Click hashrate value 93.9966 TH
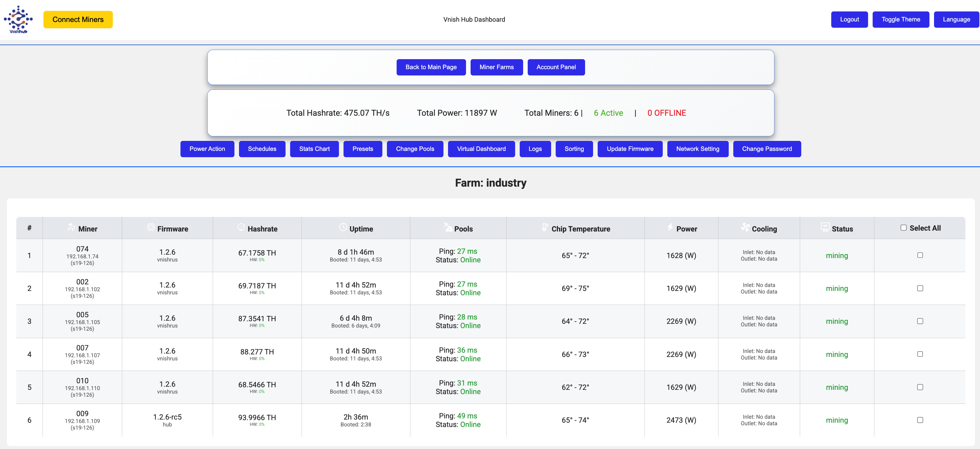The image size is (980, 449). click(257, 418)
